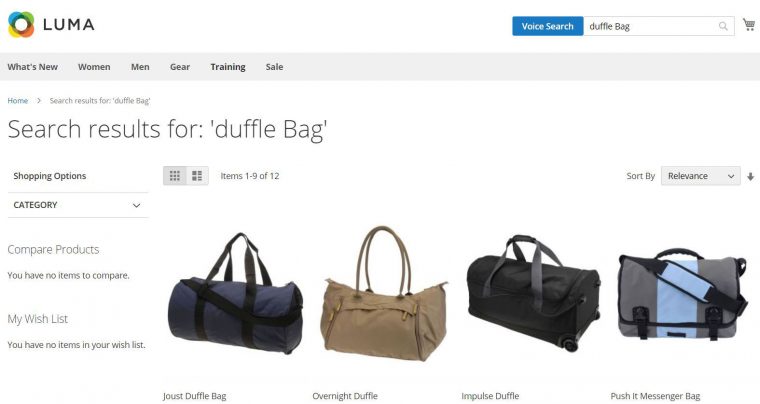Screen dimensions: 760x404
Task: Open the Women menu
Action: 94,67
